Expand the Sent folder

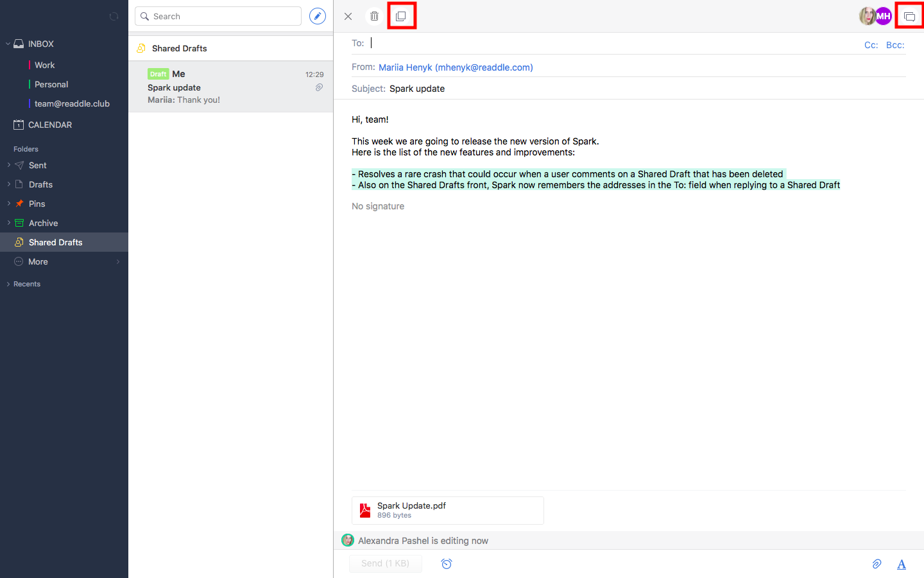point(8,165)
